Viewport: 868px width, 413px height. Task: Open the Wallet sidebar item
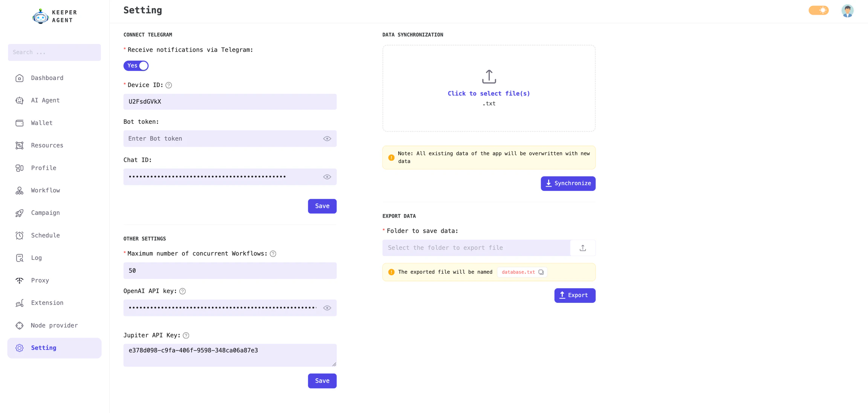(41, 123)
